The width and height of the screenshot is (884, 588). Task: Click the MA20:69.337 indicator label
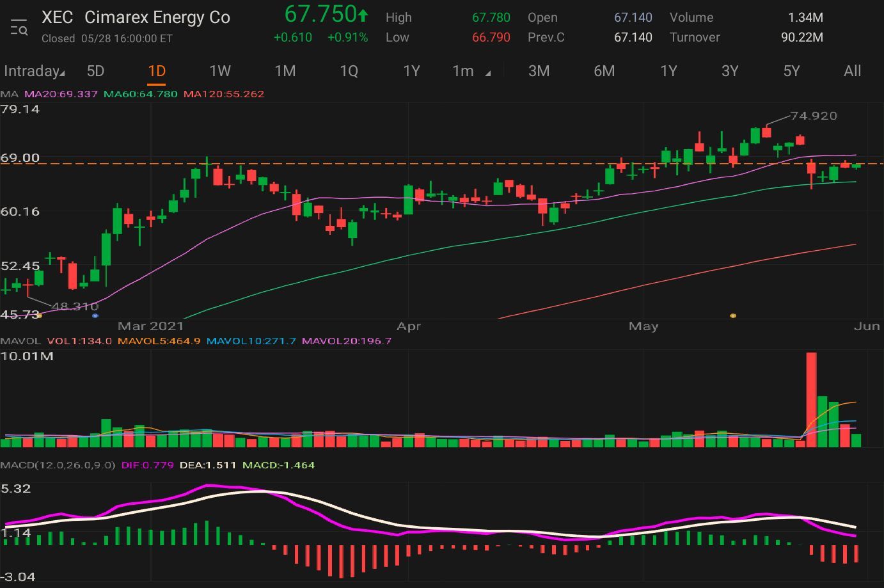click(x=61, y=94)
